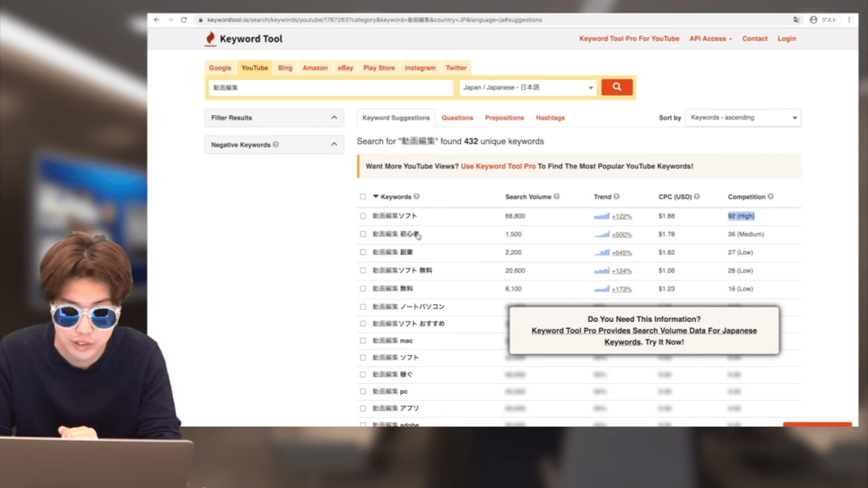
Task: Click the +122% trend link
Action: pyautogui.click(x=621, y=216)
